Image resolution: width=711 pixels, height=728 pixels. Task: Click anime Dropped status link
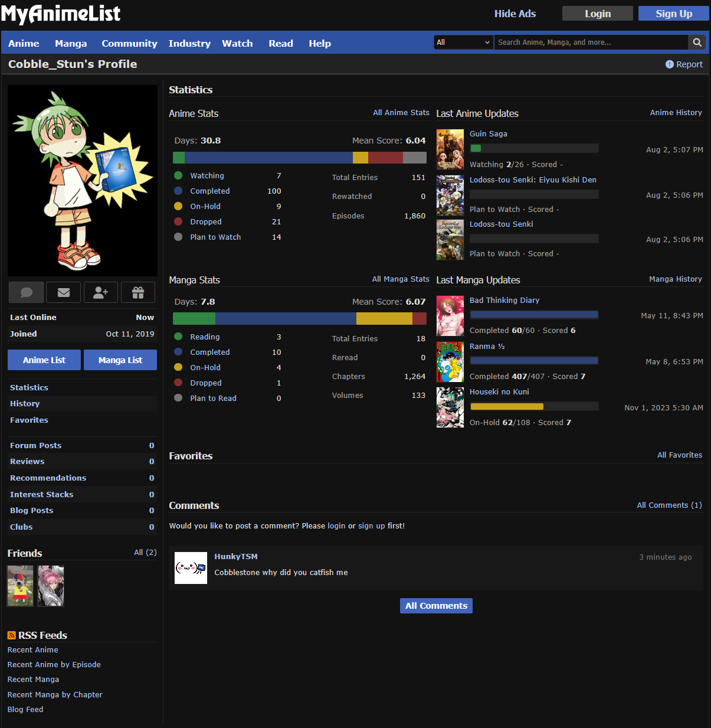[206, 222]
